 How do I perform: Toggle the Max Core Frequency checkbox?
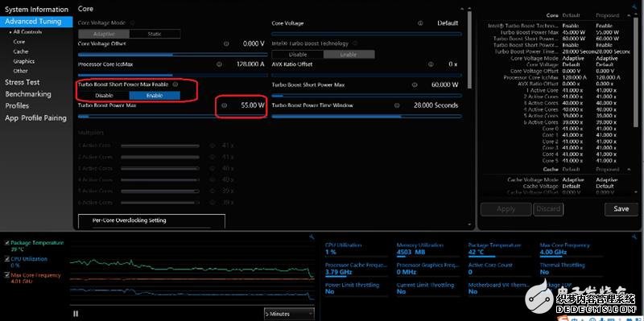(7, 275)
